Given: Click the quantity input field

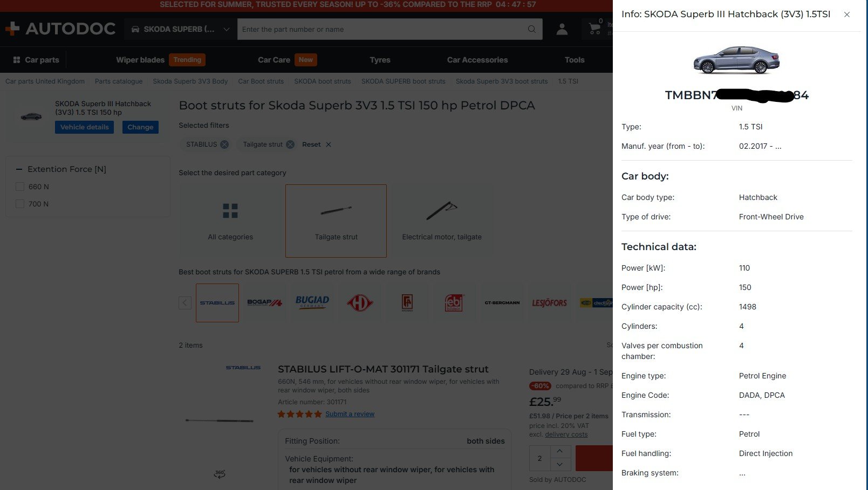Looking at the screenshot, I should point(540,458).
